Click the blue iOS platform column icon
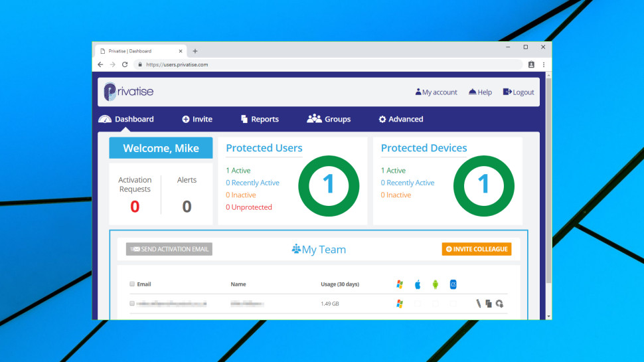This screenshot has height=362, width=644. [x=453, y=284]
